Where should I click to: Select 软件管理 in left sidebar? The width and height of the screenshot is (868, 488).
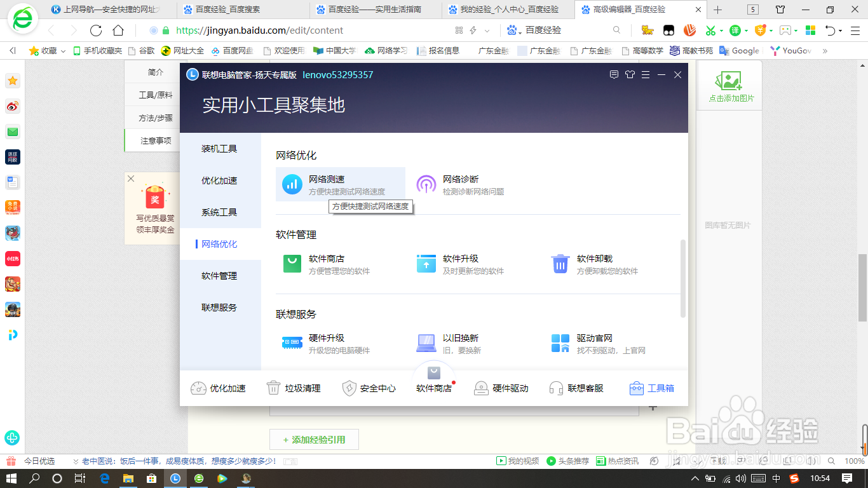click(220, 276)
